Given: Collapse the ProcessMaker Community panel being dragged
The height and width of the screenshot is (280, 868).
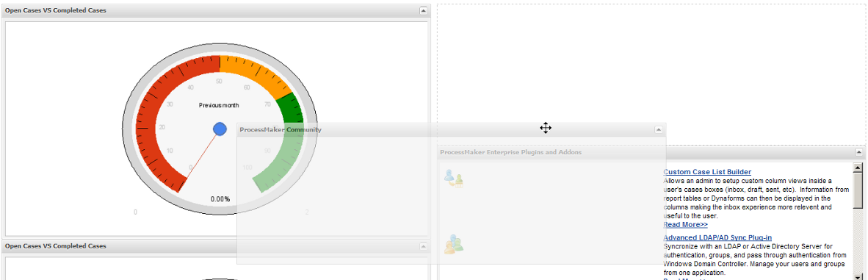Looking at the screenshot, I should tap(658, 129).
